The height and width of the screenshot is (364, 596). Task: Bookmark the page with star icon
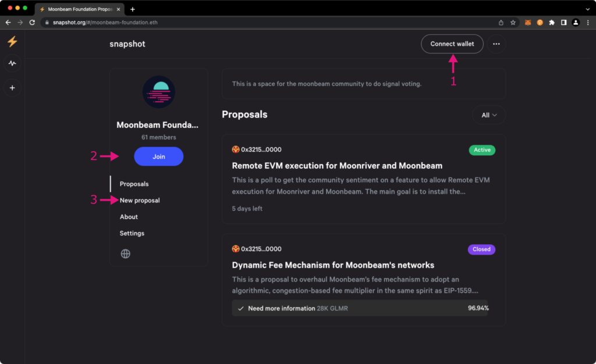(x=513, y=23)
